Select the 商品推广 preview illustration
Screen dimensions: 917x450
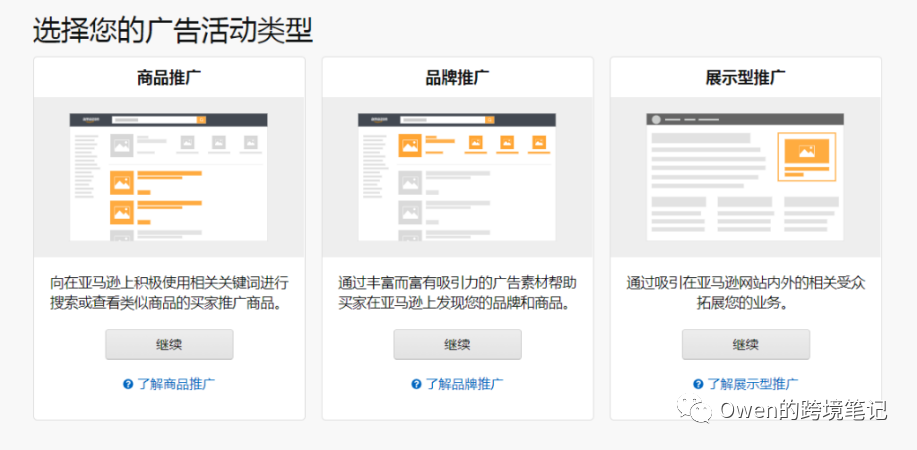[168, 177]
